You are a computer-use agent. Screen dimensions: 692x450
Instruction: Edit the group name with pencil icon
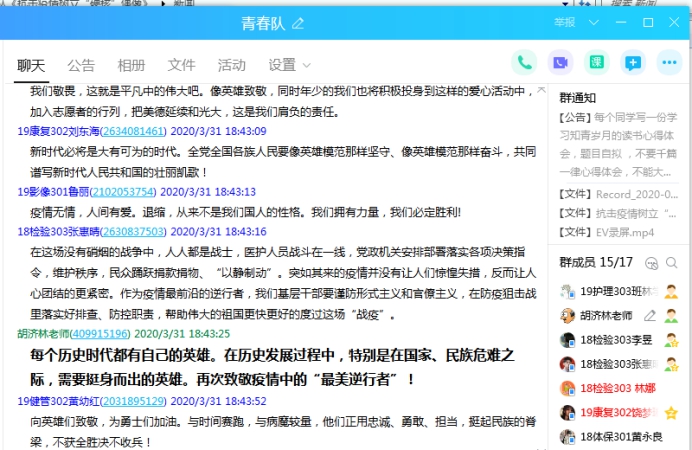298,23
